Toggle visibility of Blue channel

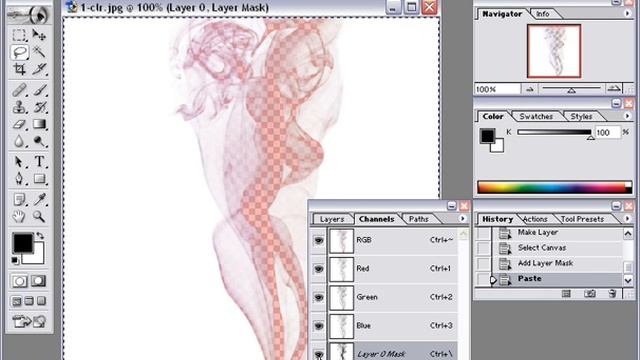click(319, 326)
